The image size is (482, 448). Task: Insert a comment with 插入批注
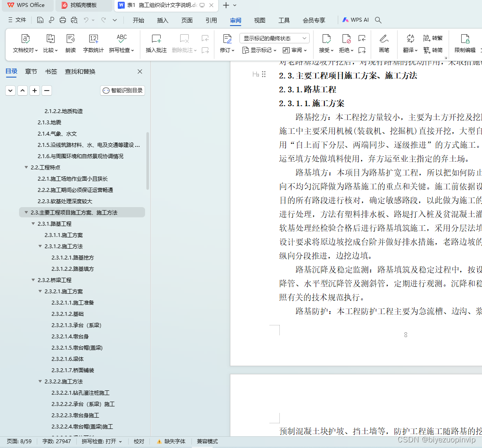[x=156, y=43]
